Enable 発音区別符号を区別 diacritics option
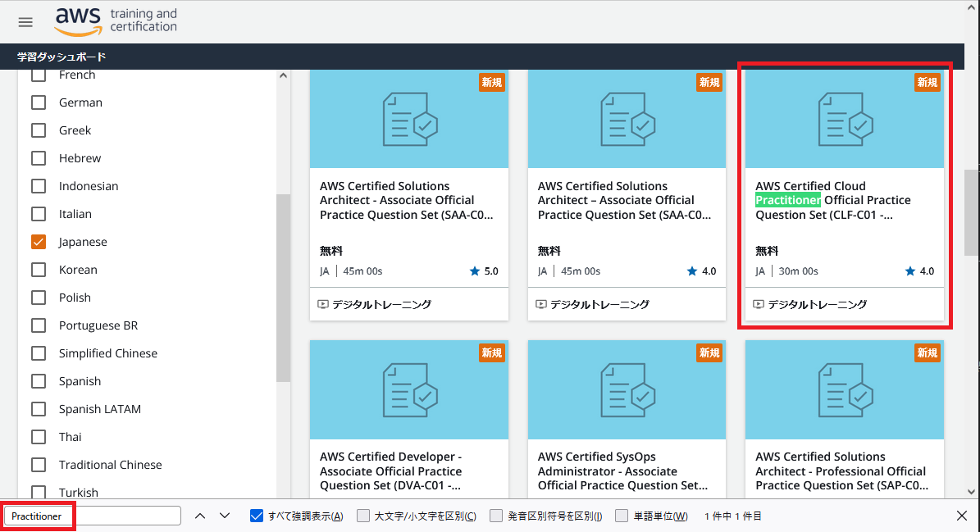 coord(496,516)
